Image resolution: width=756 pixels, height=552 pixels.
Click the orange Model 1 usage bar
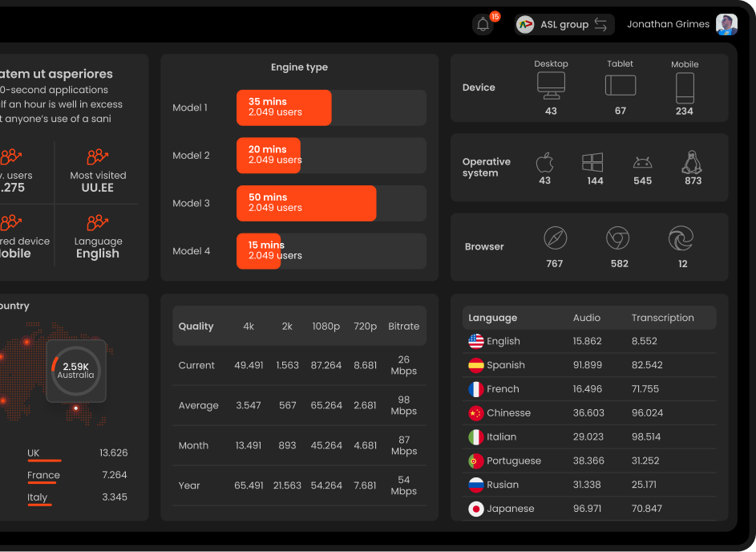click(x=283, y=108)
